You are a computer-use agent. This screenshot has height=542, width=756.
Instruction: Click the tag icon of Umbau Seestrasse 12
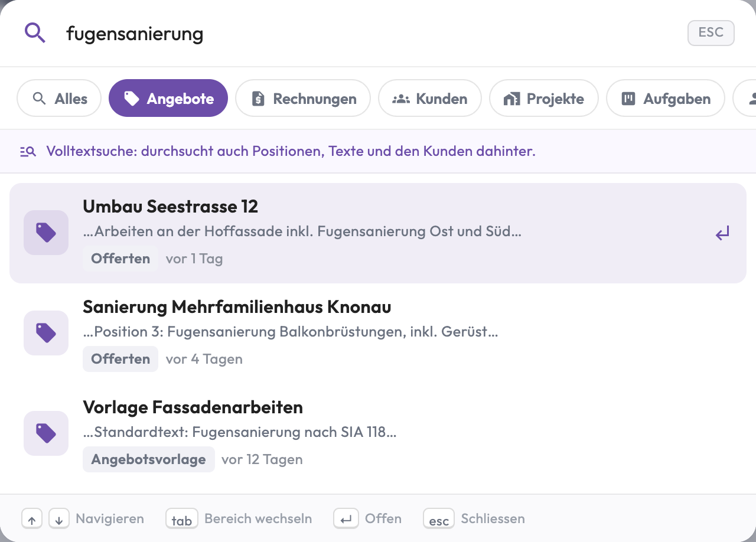[46, 233]
